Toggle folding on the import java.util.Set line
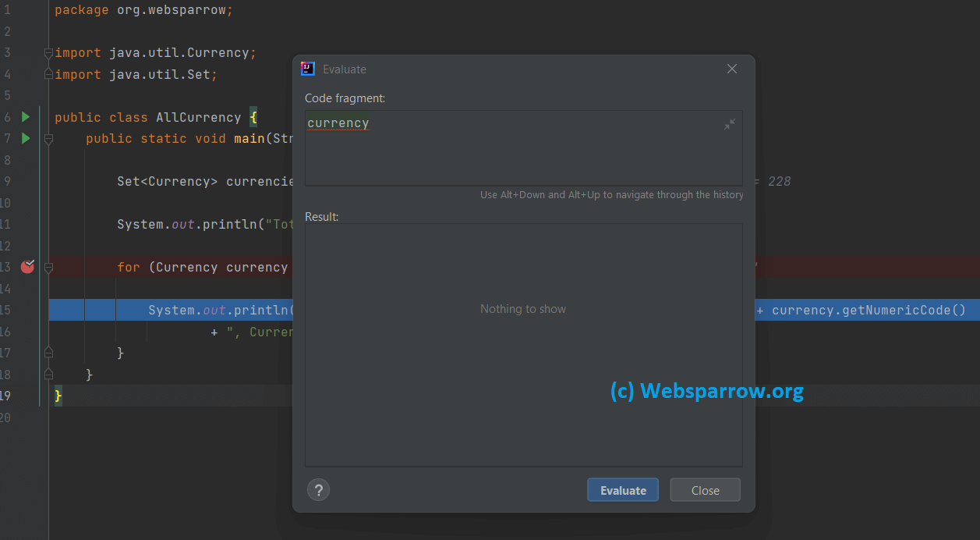This screenshot has height=540, width=980. pos(48,73)
